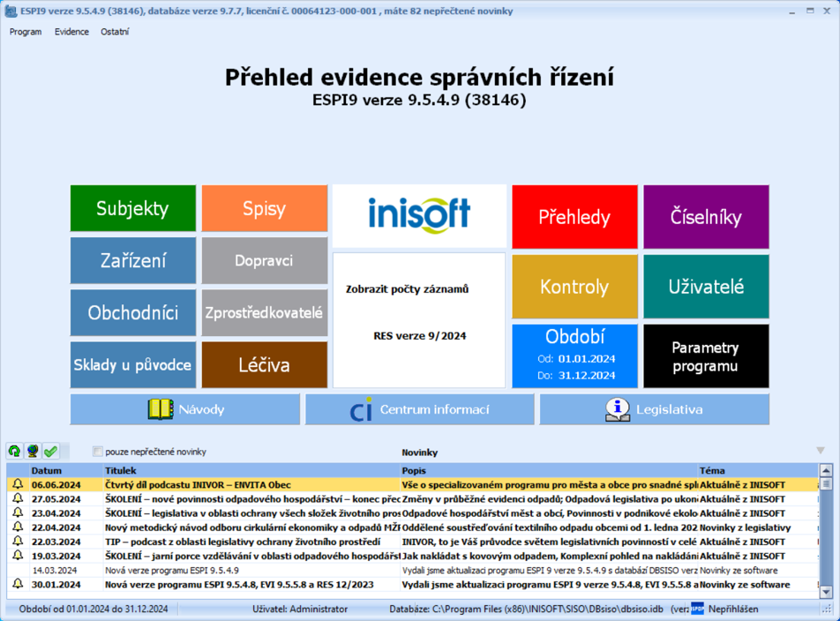Click the bell icon for 06.06.2024 news
This screenshot has height=621, width=840.
pos(18,484)
